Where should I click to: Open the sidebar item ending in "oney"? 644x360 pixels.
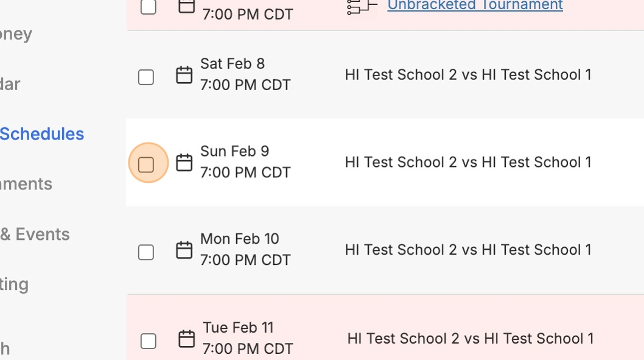click(x=16, y=34)
